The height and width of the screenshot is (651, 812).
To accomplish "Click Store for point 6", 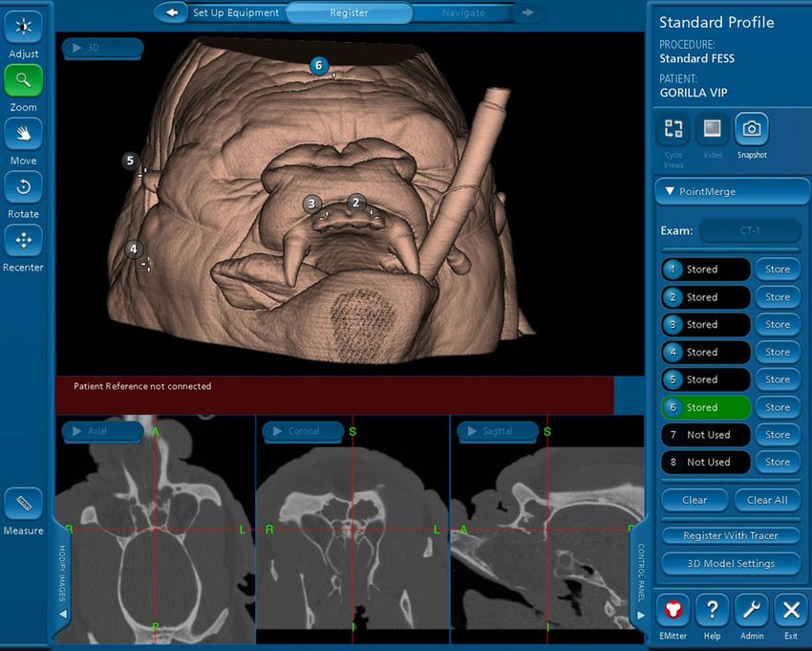I will pyautogui.click(x=778, y=407).
